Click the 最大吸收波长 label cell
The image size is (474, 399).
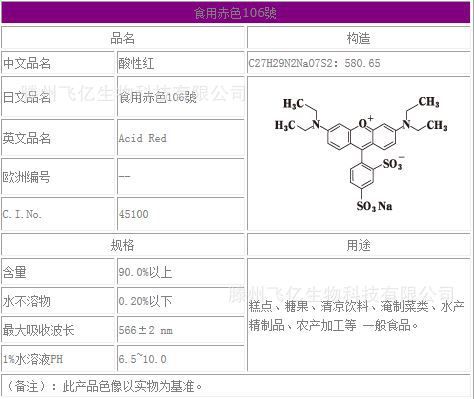(x=58, y=330)
